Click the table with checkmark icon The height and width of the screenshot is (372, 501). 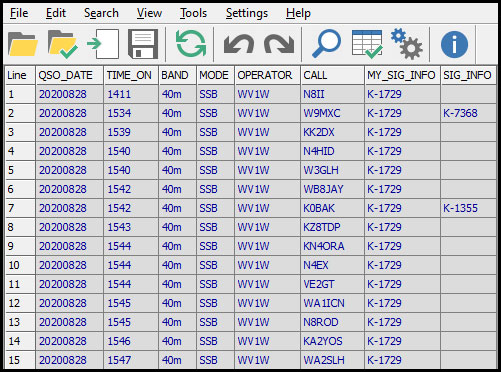click(x=367, y=44)
